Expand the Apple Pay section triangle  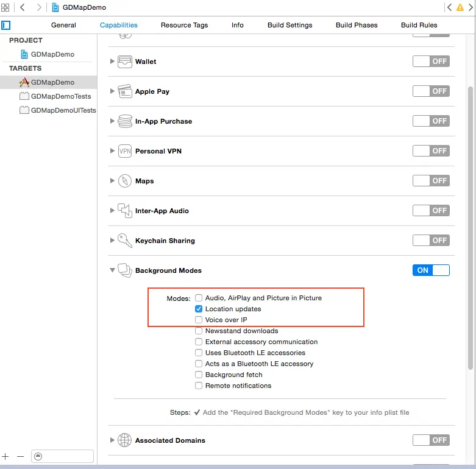tap(112, 91)
